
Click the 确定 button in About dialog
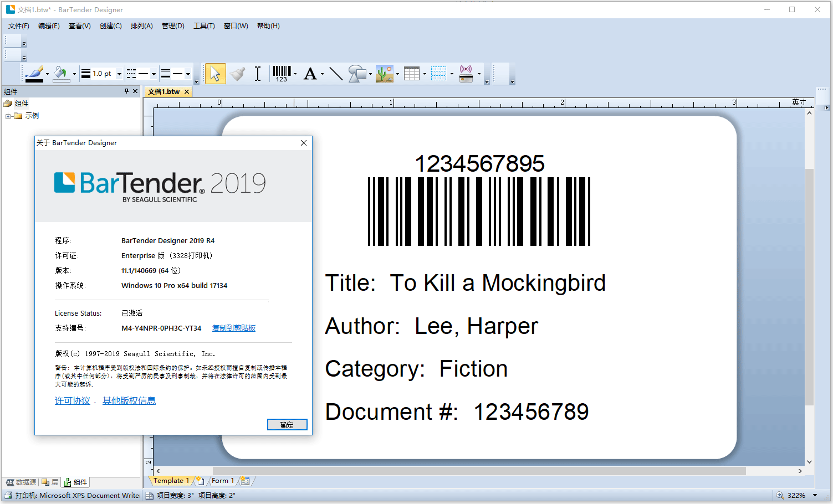coord(287,425)
